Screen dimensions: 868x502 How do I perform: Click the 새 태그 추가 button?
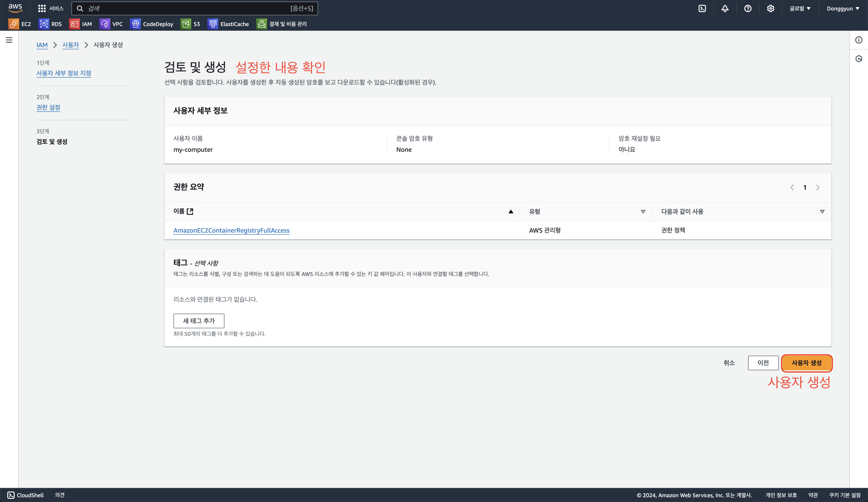pos(199,321)
